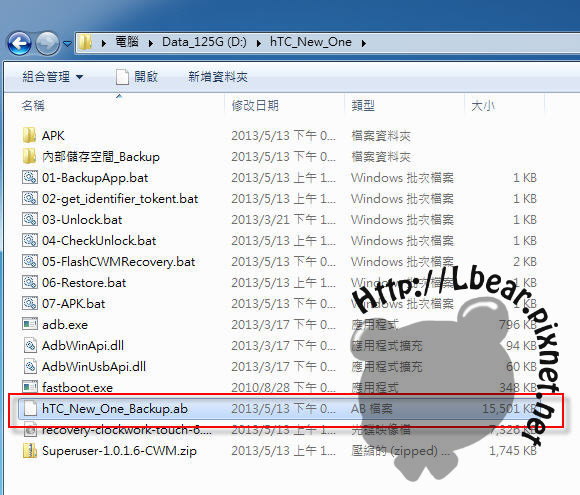
Task: Click the AB 檔案 type cell
Action: [371, 409]
